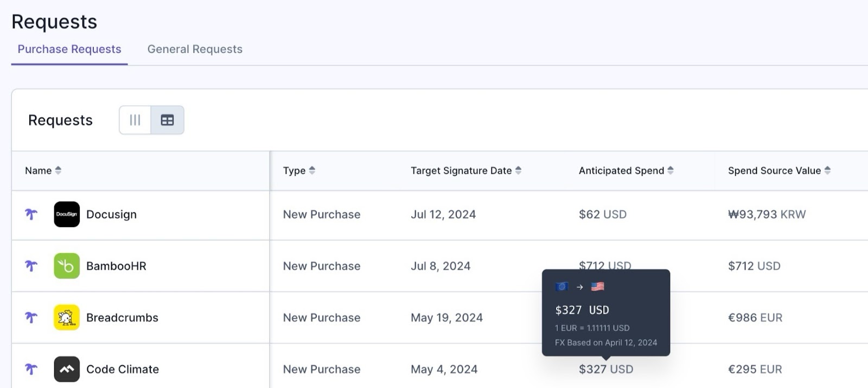Screen dimensions: 868x388
Task: Click the ₩93,793 KRW source value
Action: tap(767, 214)
